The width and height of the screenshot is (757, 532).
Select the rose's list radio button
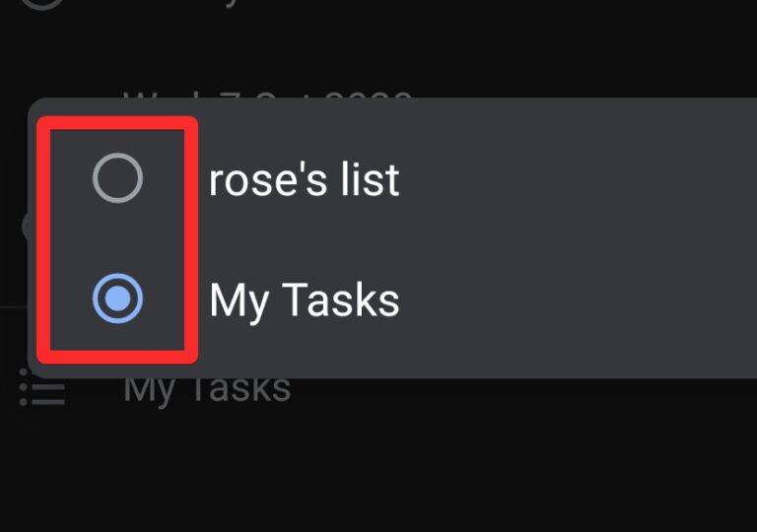(117, 179)
